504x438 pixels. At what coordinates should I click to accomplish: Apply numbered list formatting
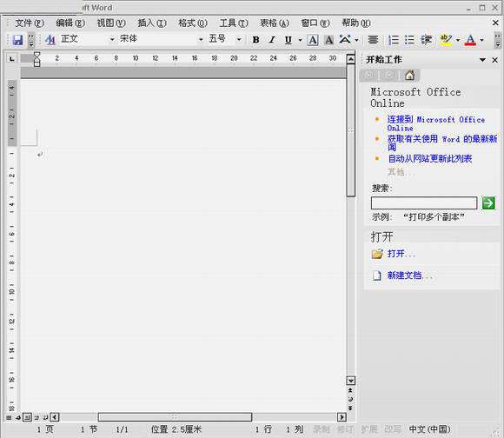click(394, 39)
